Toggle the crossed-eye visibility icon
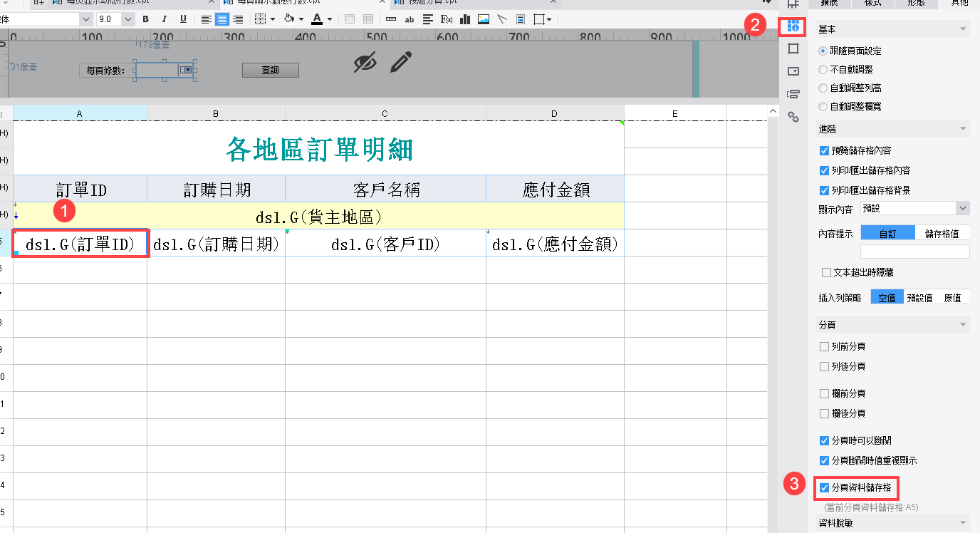980x533 pixels. pyautogui.click(x=365, y=63)
